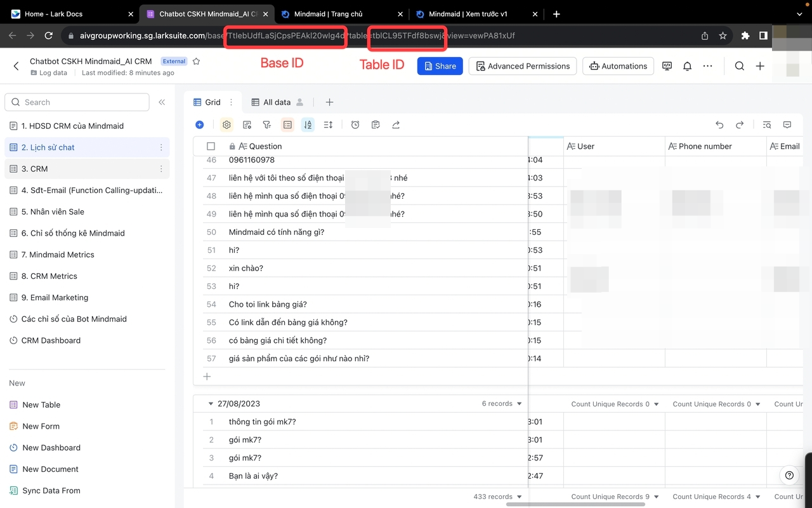Open Grid view options three dots

point(231,102)
